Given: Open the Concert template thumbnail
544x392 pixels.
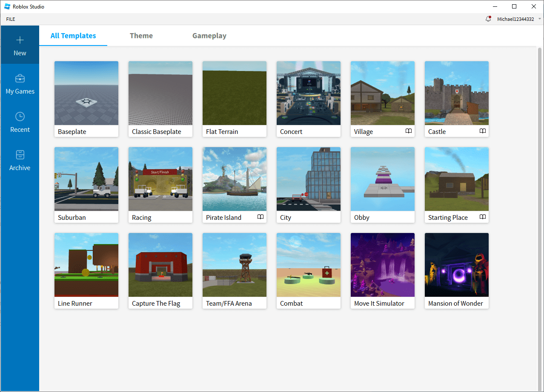Looking at the screenshot, I should (x=309, y=93).
